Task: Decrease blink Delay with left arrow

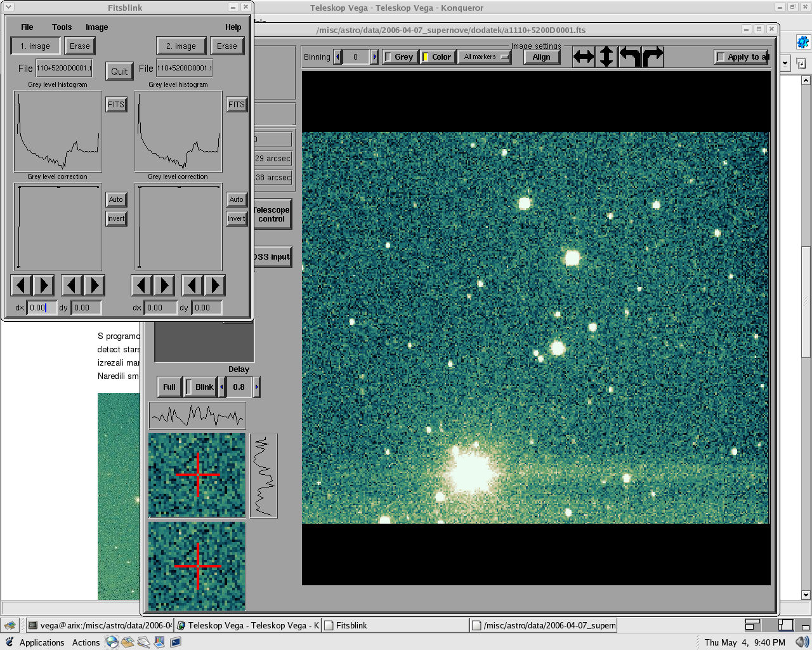Action: [221, 387]
